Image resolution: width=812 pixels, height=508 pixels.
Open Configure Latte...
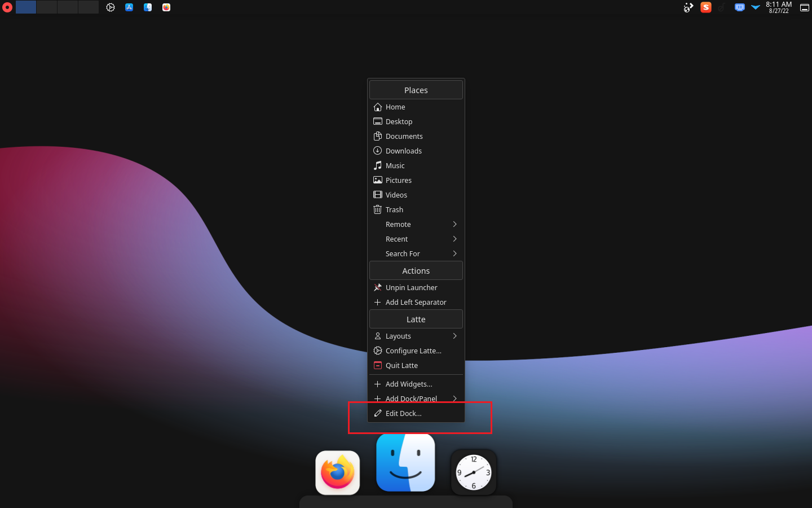coord(416,351)
